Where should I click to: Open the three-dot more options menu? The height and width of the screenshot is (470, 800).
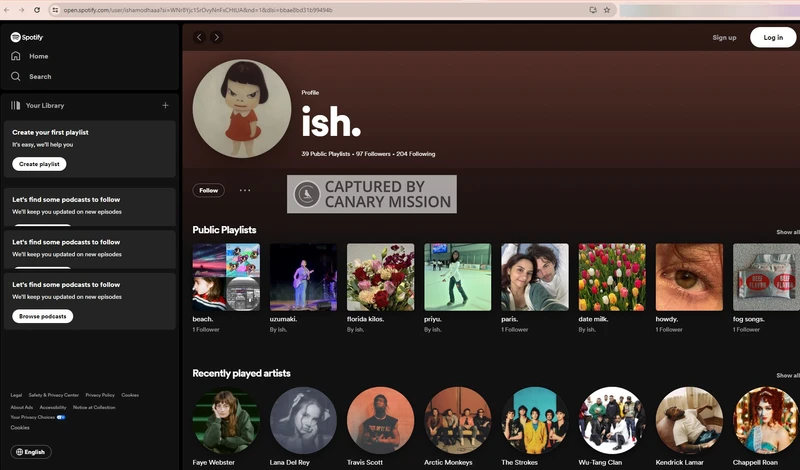pos(245,190)
